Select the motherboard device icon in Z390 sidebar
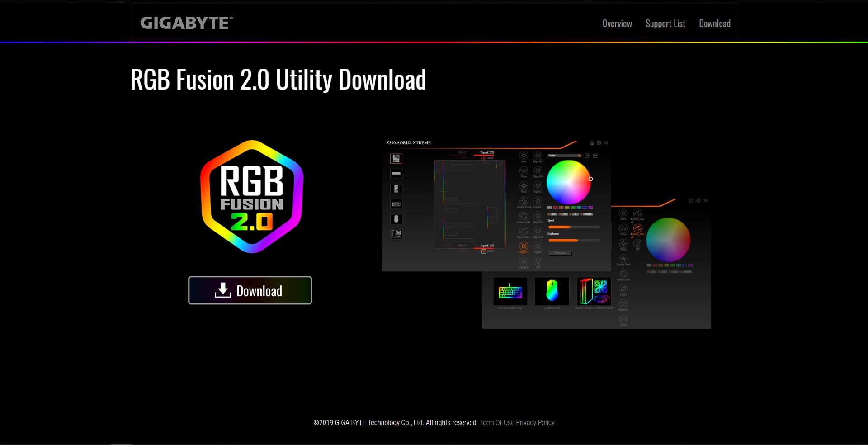 tap(396, 158)
